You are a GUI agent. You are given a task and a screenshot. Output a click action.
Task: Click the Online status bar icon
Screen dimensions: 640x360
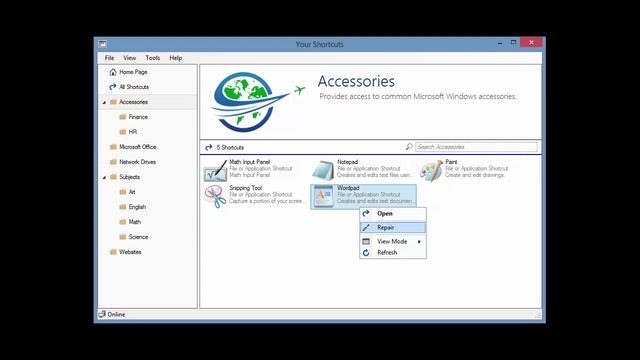(102, 314)
